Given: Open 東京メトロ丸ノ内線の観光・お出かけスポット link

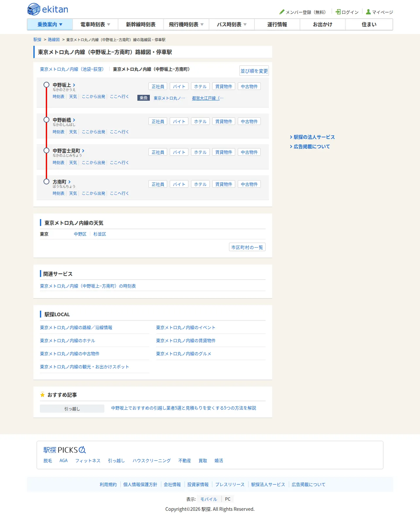Looking at the screenshot, I should (84, 367).
